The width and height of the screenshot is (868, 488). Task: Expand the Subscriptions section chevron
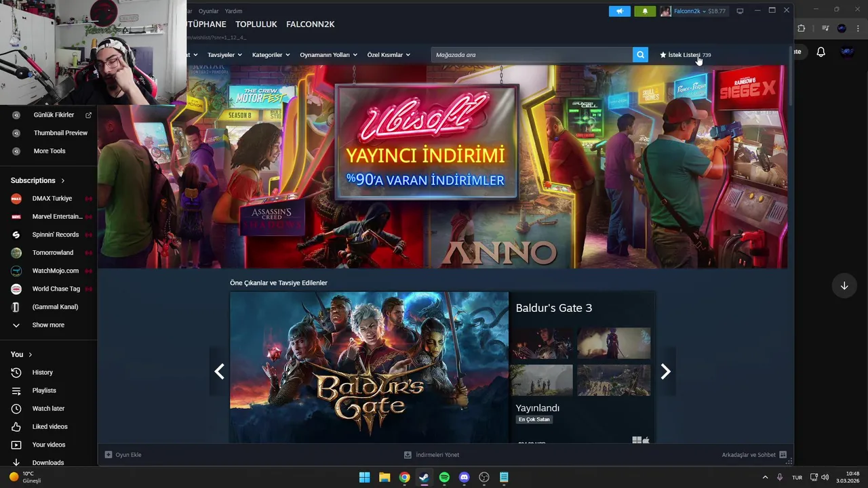(63, 181)
